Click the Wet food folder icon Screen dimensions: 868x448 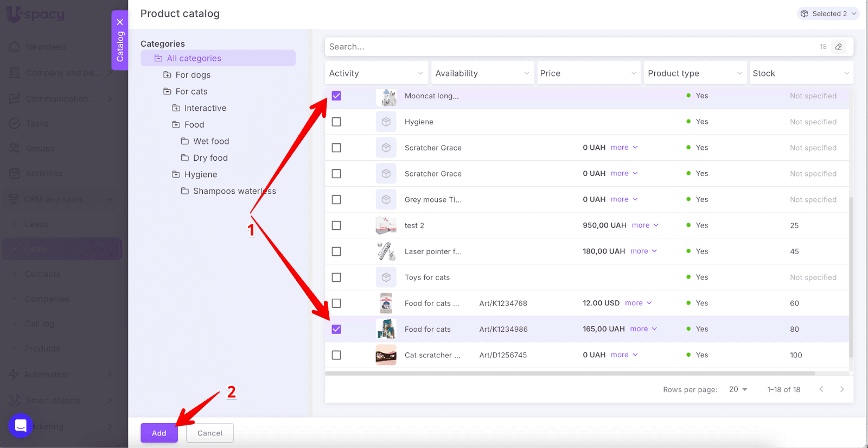pos(185,141)
